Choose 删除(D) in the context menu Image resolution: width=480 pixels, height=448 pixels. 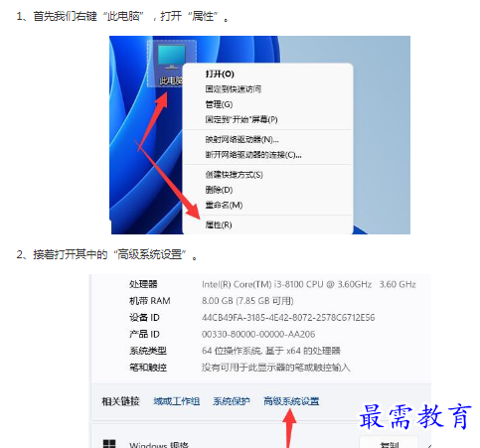pos(219,190)
